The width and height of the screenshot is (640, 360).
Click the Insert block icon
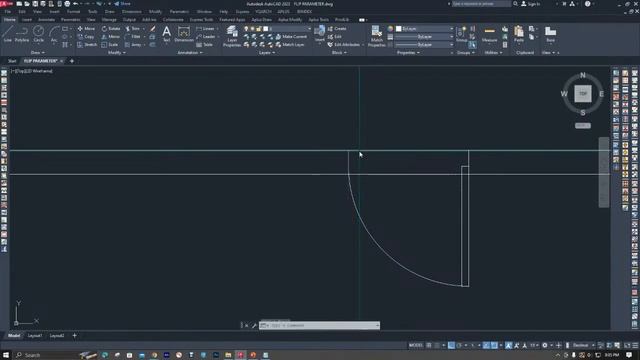coord(320,33)
